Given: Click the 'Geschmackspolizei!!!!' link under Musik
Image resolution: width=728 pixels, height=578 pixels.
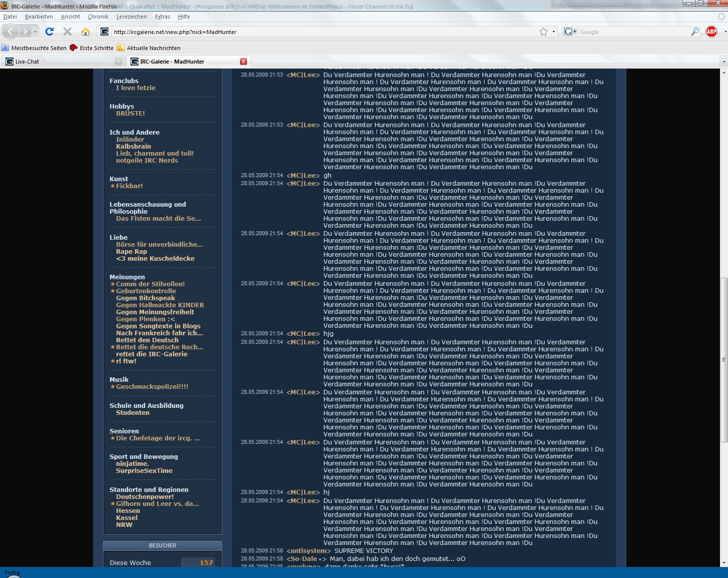Looking at the screenshot, I should 152,386.
